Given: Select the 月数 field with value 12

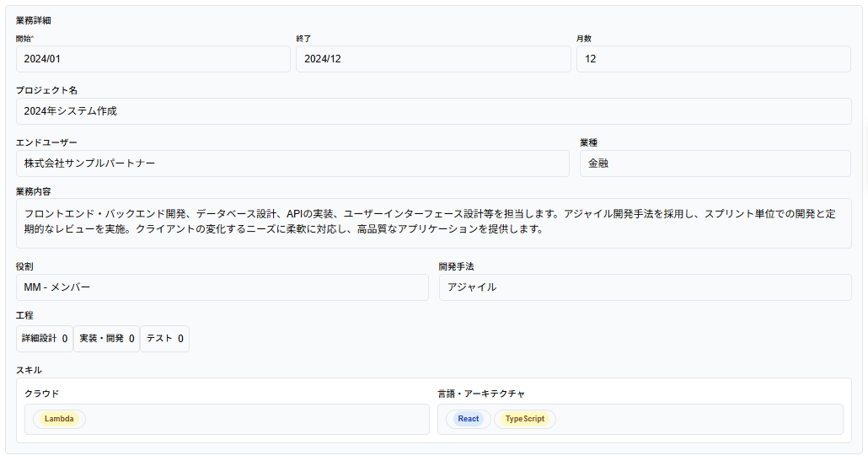Looking at the screenshot, I should point(713,59).
